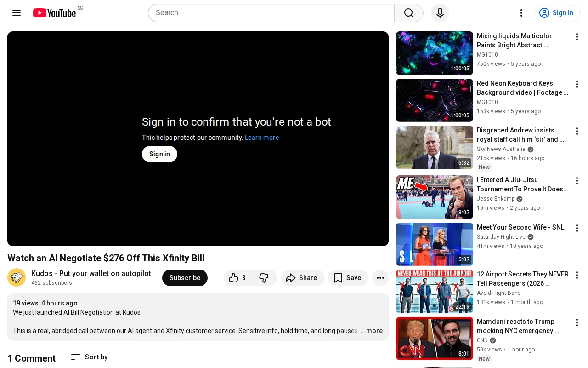Open 12 Airport Secrets video thumbnail
Image resolution: width=588 pixels, height=368 pixels.
pos(435,291)
